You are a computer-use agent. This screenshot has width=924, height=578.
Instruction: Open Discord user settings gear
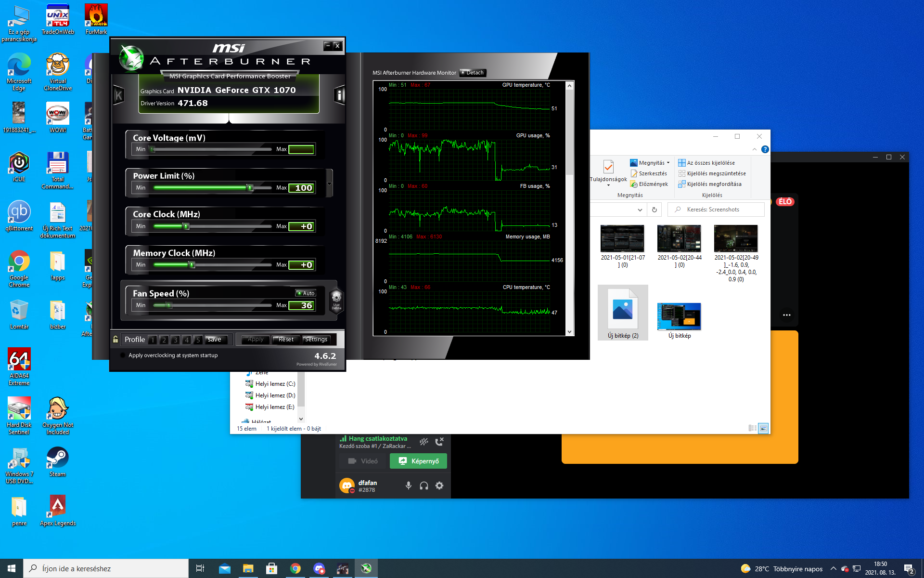[439, 486]
